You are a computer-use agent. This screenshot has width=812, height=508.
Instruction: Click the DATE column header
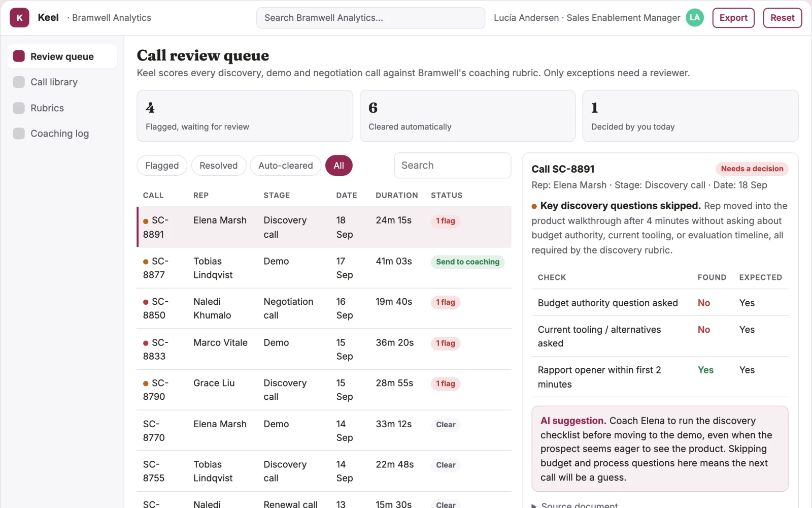(x=347, y=195)
